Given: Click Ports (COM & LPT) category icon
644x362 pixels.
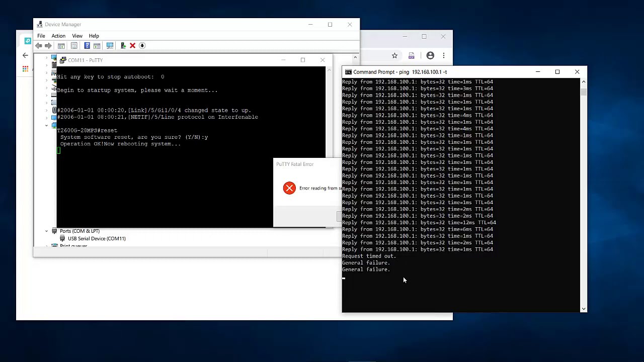Looking at the screenshot, I should 54,231.
